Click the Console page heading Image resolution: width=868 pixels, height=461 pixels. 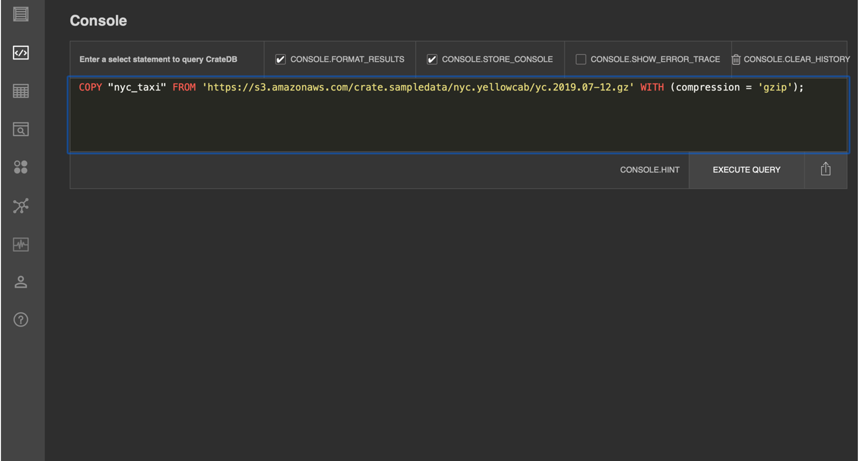[98, 21]
